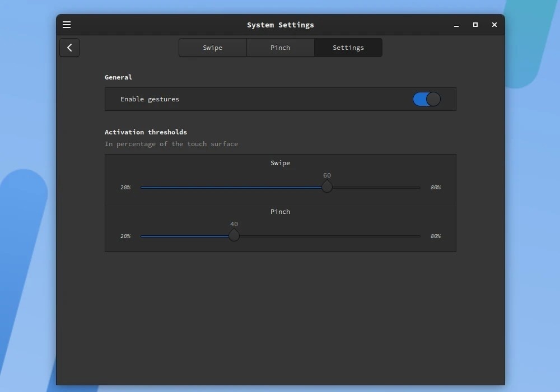Click the Swipe slider handle at 60

pyautogui.click(x=327, y=186)
